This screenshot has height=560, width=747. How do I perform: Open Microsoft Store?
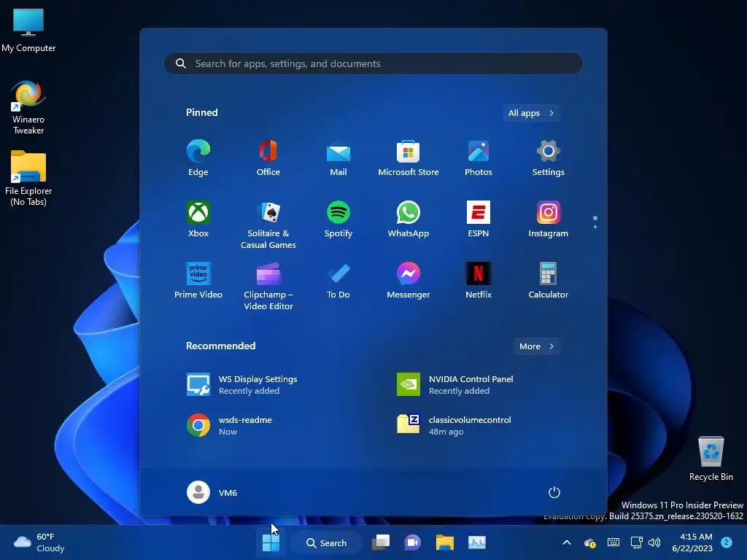coord(409,158)
